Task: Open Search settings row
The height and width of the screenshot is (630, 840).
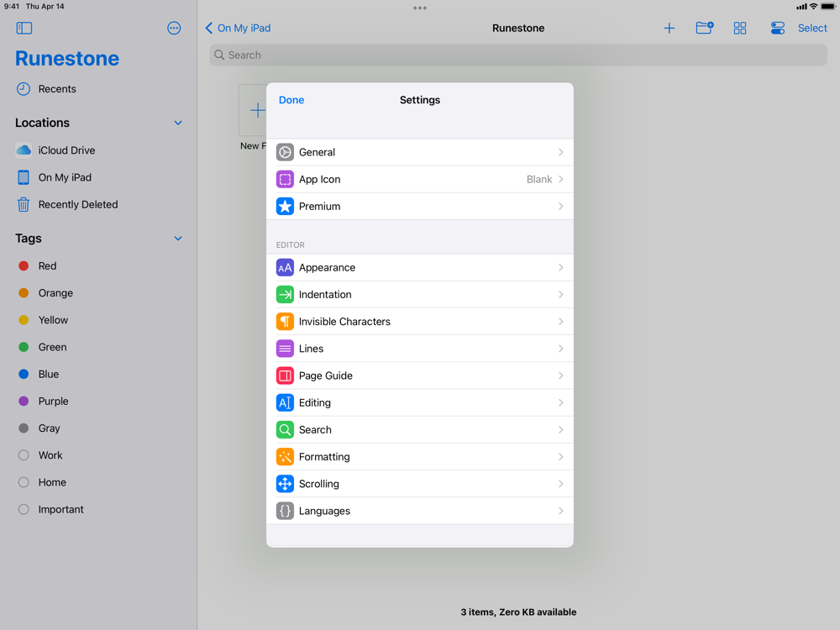Action: 420,429
